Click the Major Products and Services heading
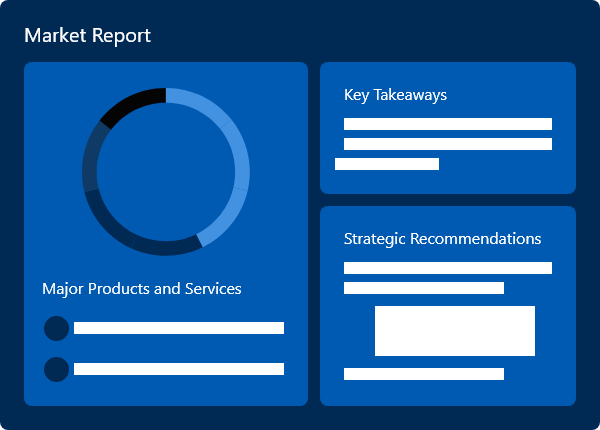The image size is (600, 430). pos(142,289)
